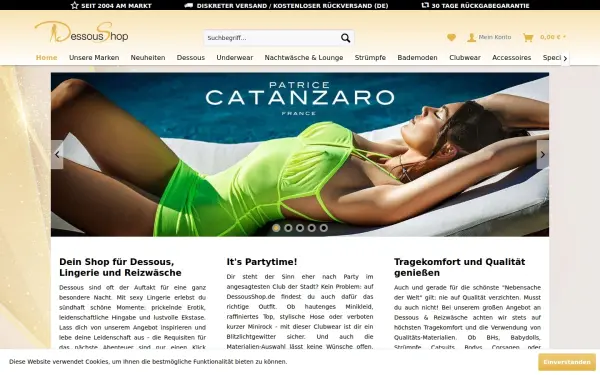The height and width of the screenshot is (375, 600).
Task: Open Clubwear category menu
Action: tap(465, 58)
